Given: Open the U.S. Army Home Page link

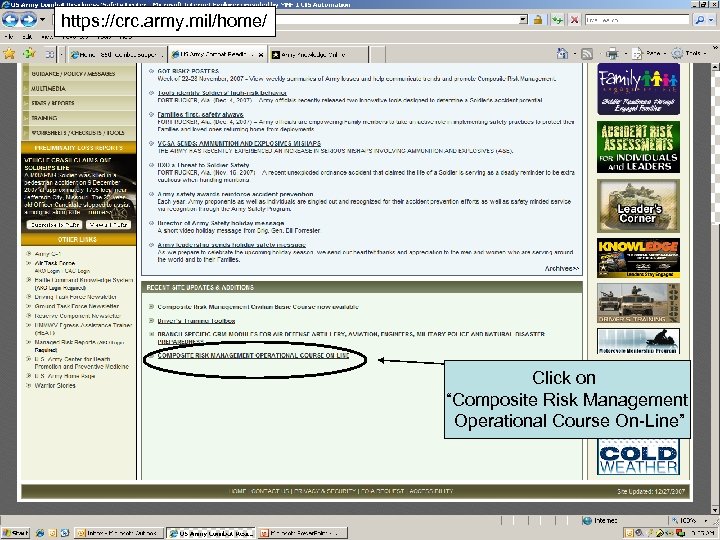Looking at the screenshot, I should click(x=65, y=376).
